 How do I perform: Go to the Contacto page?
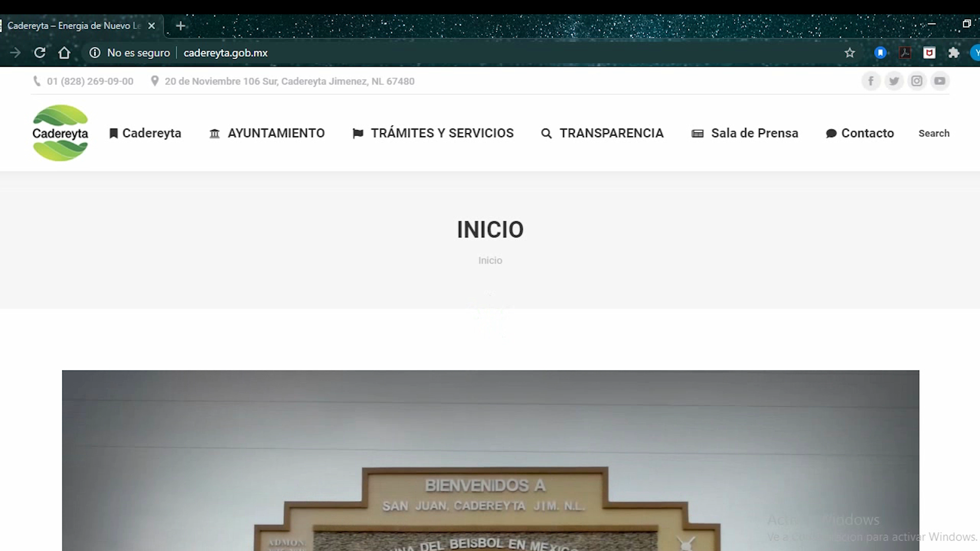pos(860,133)
